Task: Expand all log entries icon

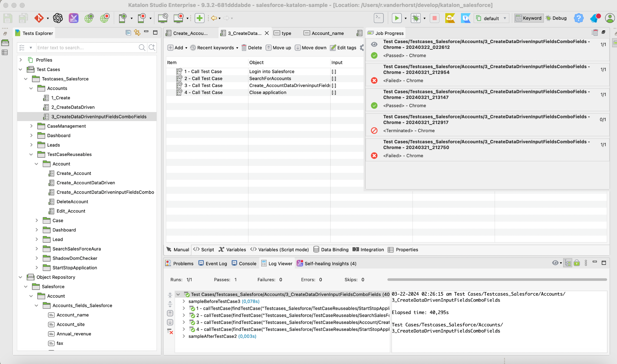Action: pyautogui.click(x=170, y=304)
